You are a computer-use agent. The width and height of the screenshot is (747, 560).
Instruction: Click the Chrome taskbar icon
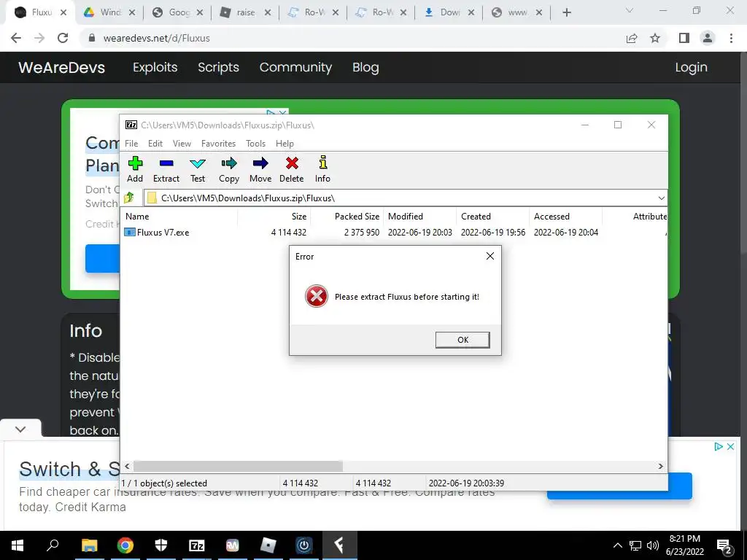125,545
